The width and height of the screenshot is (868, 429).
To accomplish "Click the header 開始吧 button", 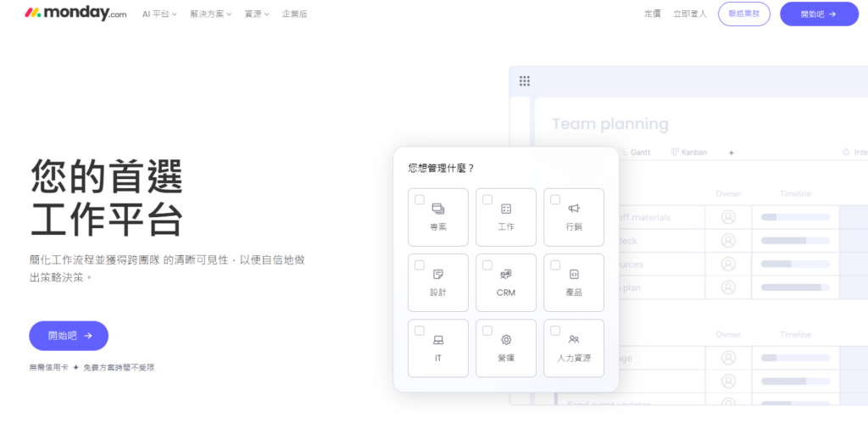I will 820,14.
